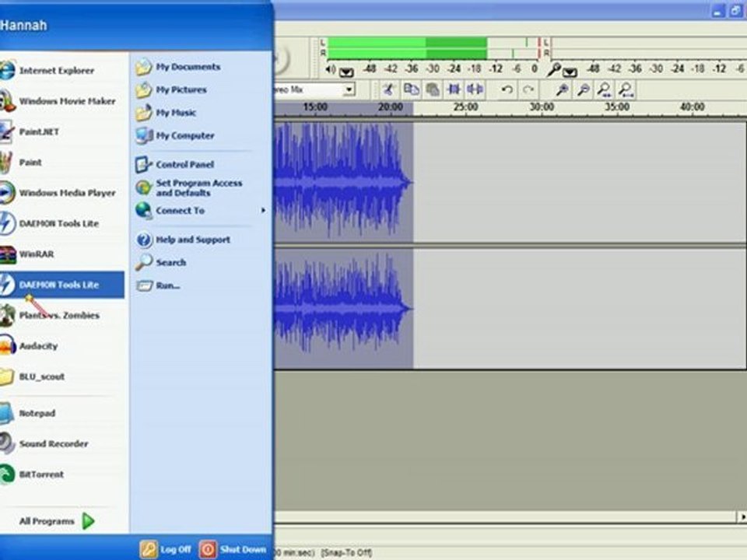Click Log Off button
Image resolution: width=747 pixels, height=560 pixels.
click(166, 550)
